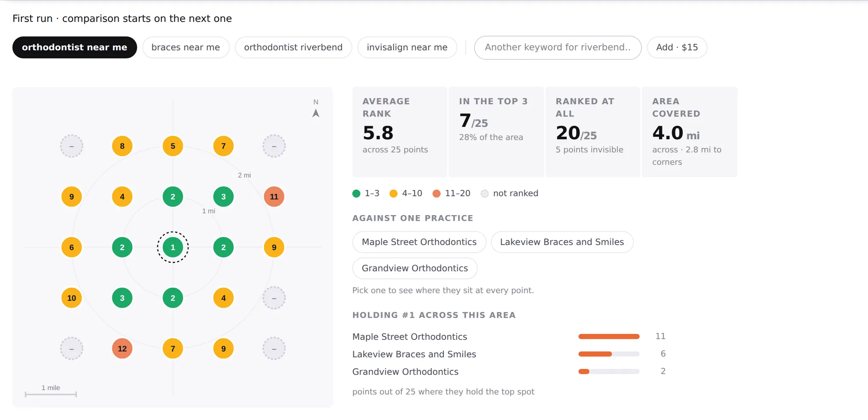The image size is (868, 420).
Task: Focus the 'Another keyword for riverbend' input
Action: (x=558, y=47)
